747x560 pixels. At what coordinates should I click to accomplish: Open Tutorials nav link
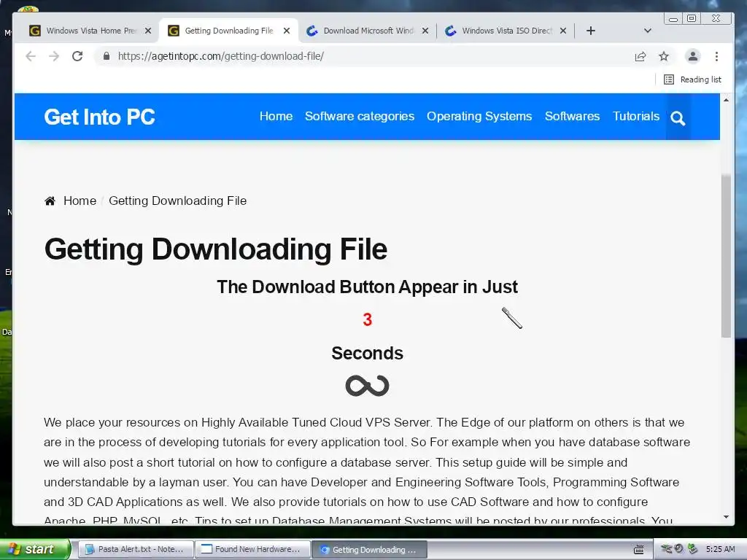click(x=636, y=116)
